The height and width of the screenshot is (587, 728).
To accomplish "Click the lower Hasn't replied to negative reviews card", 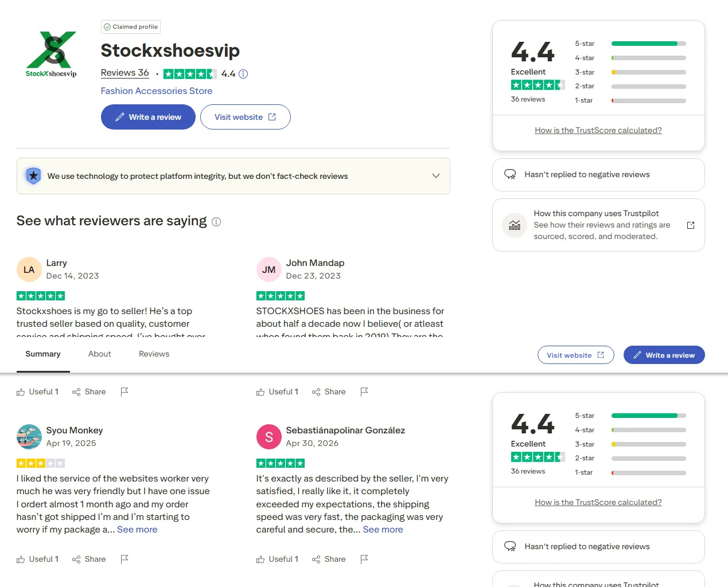I will point(598,547).
